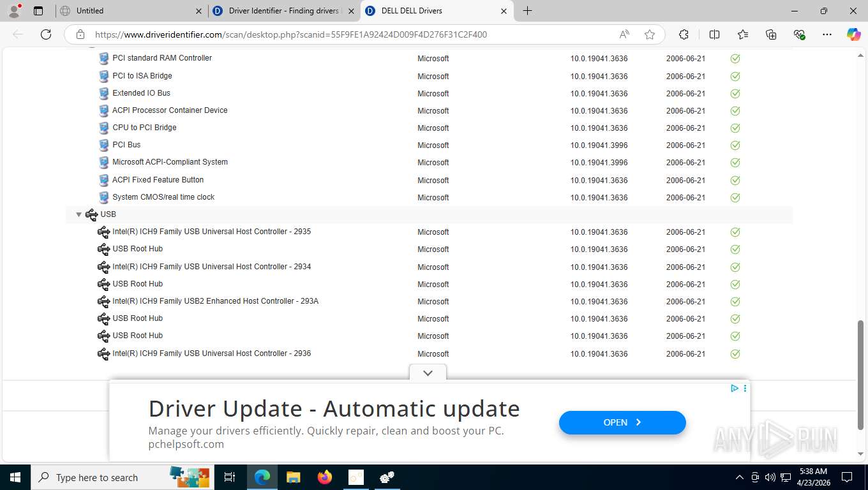The height and width of the screenshot is (490, 868).
Task: Click the ACPI Processor Container Device icon
Action: pyautogui.click(x=104, y=110)
